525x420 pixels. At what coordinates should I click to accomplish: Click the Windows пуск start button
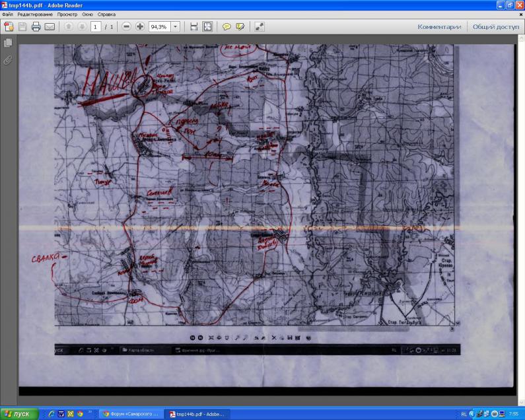(x=18, y=413)
